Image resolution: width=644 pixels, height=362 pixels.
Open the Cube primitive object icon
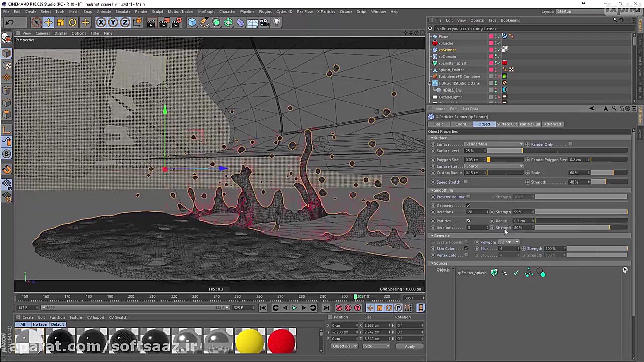click(x=192, y=22)
